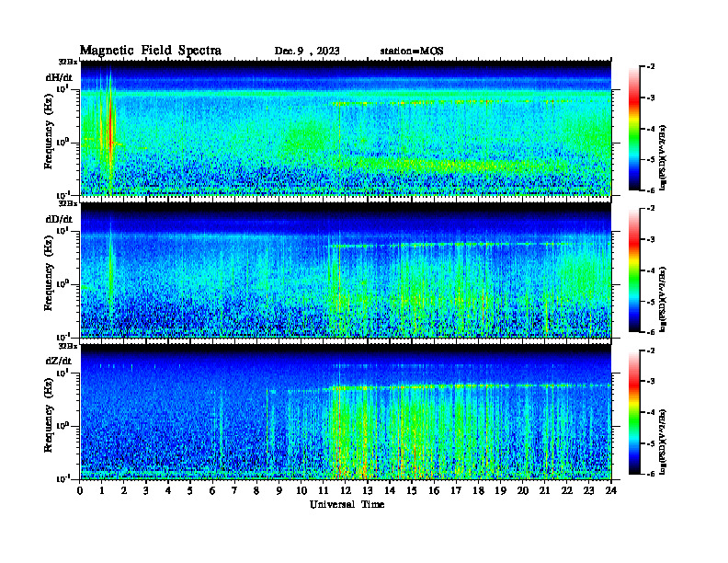Click the -3 value on the dD/dt color scale

point(651,240)
